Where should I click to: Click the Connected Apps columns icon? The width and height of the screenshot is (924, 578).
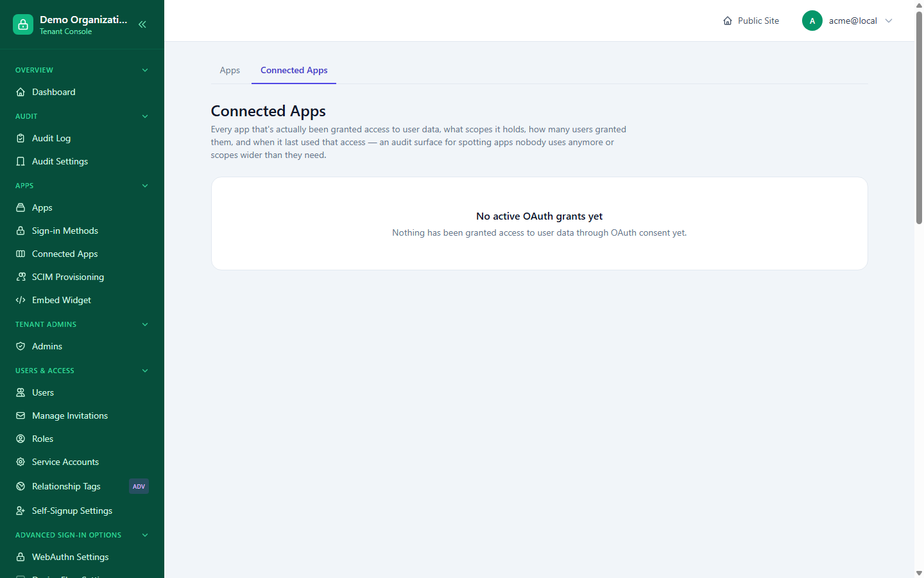pos(21,254)
